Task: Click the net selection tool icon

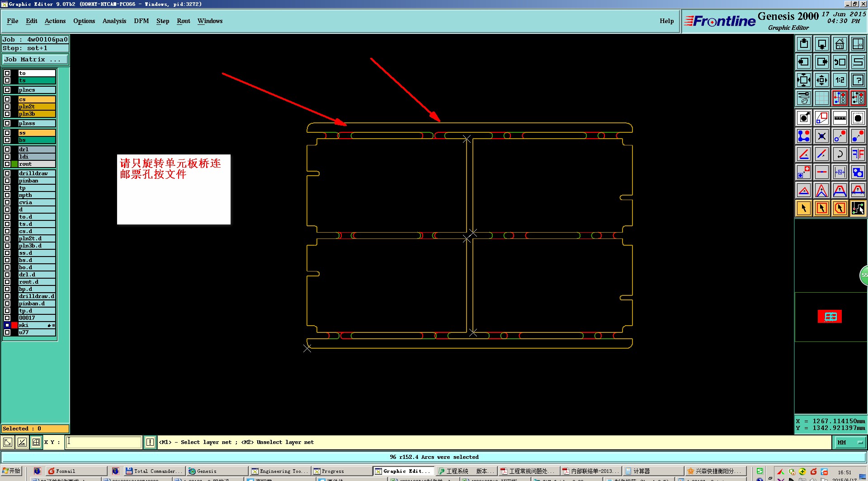Action: 858,208
